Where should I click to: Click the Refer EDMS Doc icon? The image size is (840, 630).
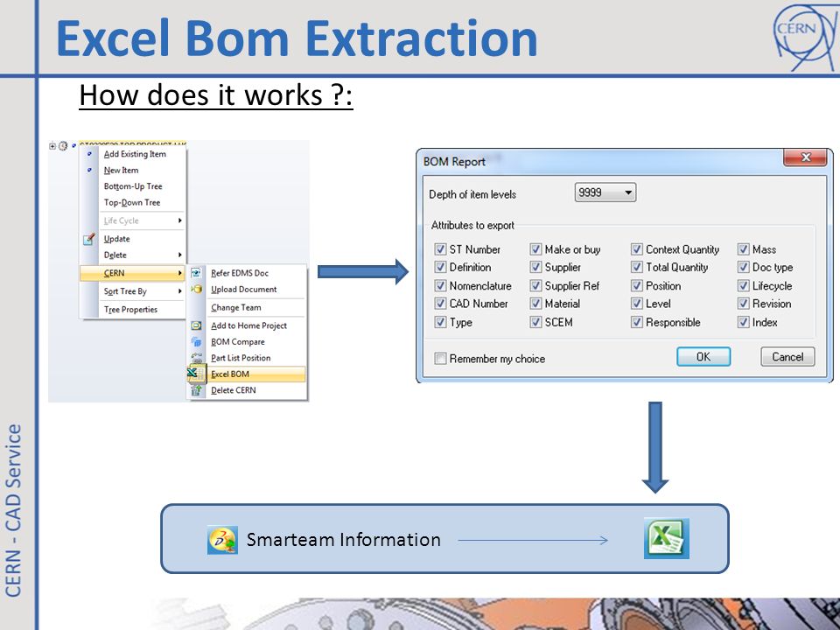coord(197,273)
